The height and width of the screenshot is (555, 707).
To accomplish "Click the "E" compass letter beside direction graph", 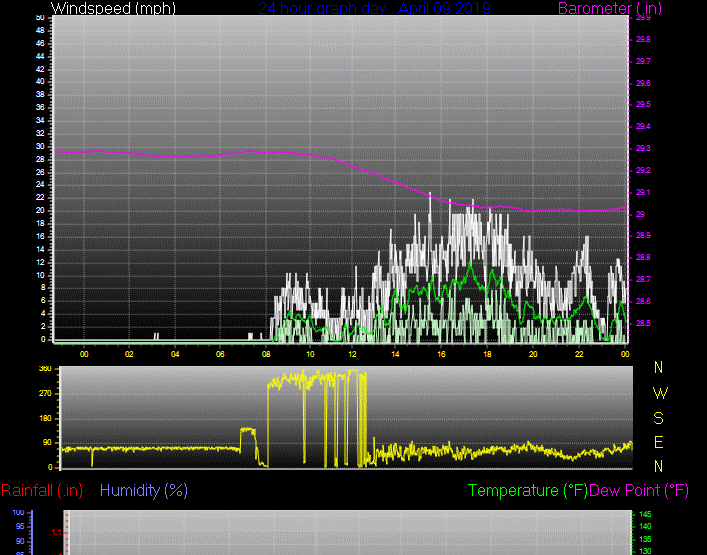I will [658, 442].
